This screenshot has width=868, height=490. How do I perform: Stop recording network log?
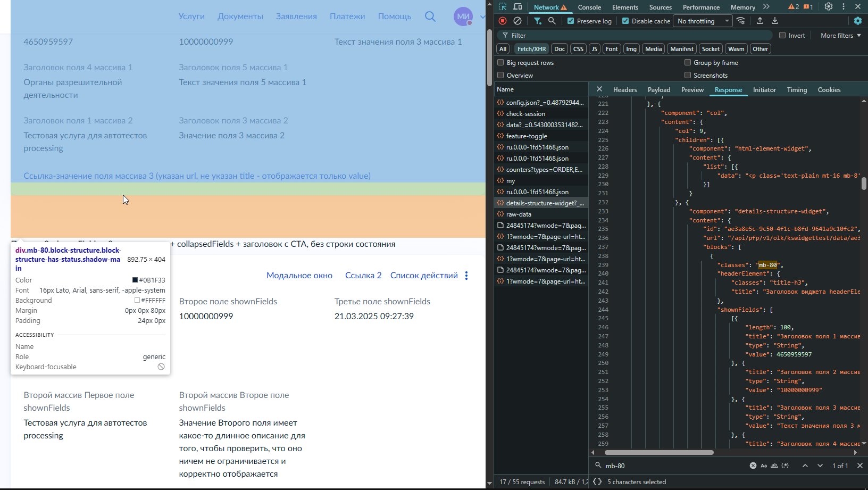[503, 21]
